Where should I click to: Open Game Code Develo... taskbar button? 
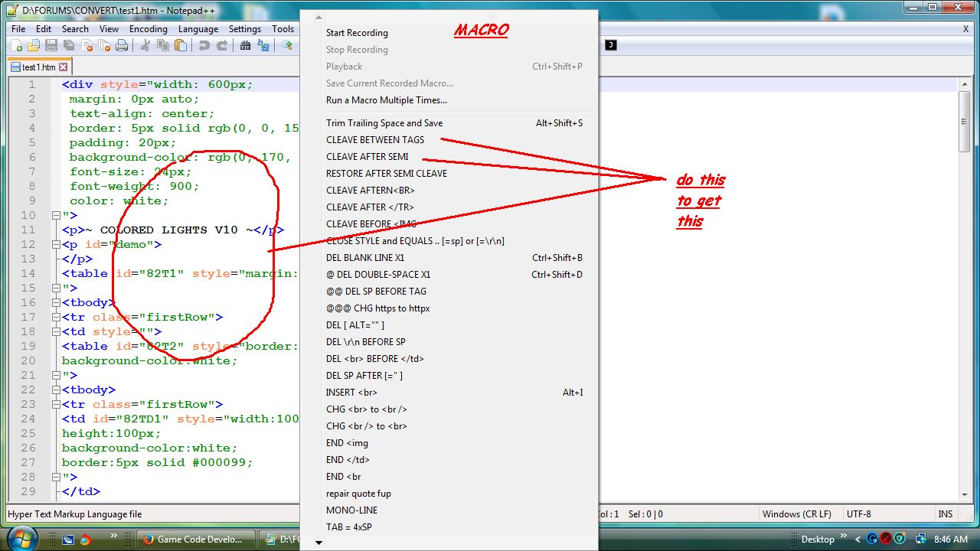tap(197, 540)
